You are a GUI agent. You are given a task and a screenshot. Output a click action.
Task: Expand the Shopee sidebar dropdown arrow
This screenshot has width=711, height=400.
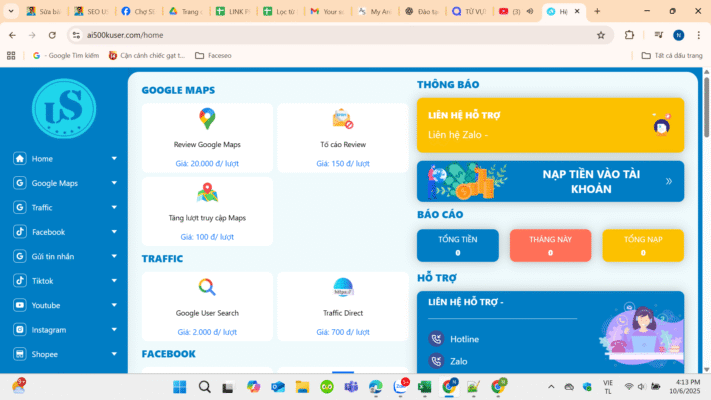pos(114,354)
